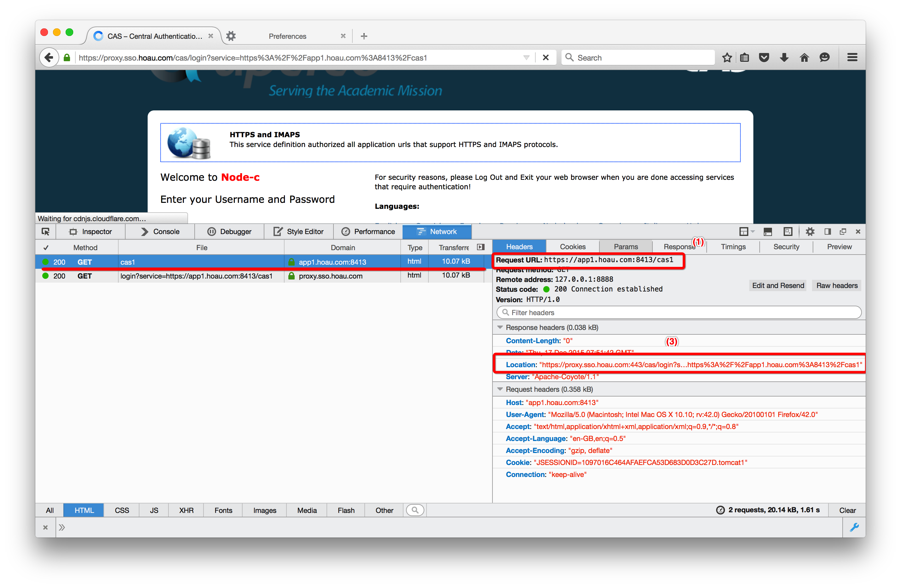Open a new tab with the plus button
Image resolution: width=901 pixels, height=588 pixels.
pyautogui.click(x=364, y=36)
